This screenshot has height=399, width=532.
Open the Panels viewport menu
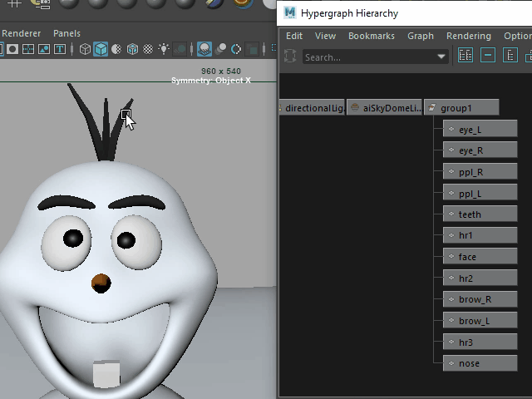[66, 33]
